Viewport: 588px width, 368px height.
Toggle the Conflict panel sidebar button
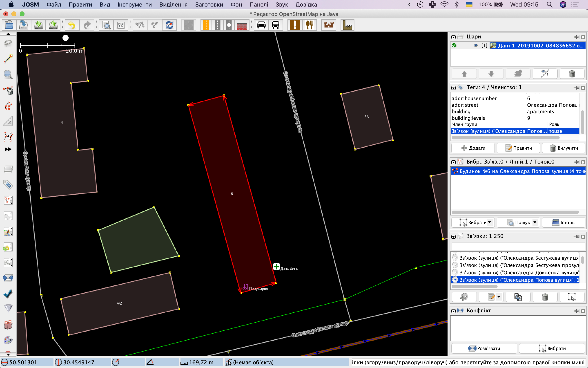[x=8, y=278]
